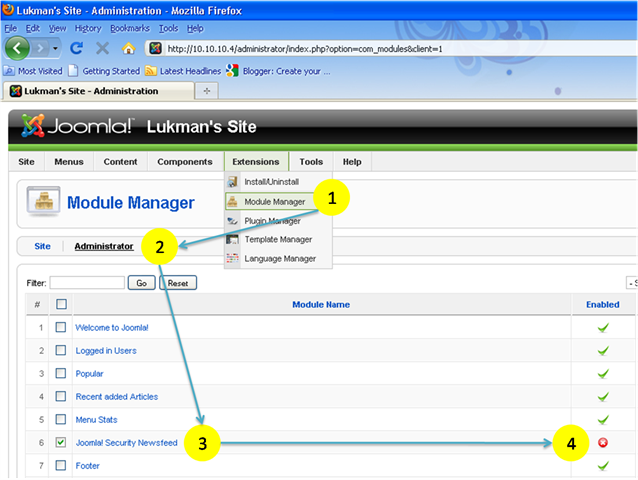Choose Language Manager from Extensions dropdown

coord(278,258)
